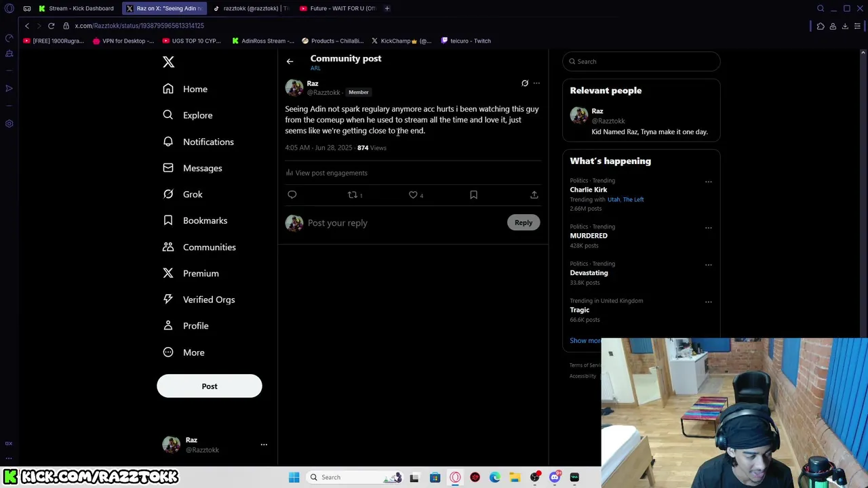Viewport: 868px width, 488px height.
Task: Open Premium in X sidebar
Action: click(191, 273)
